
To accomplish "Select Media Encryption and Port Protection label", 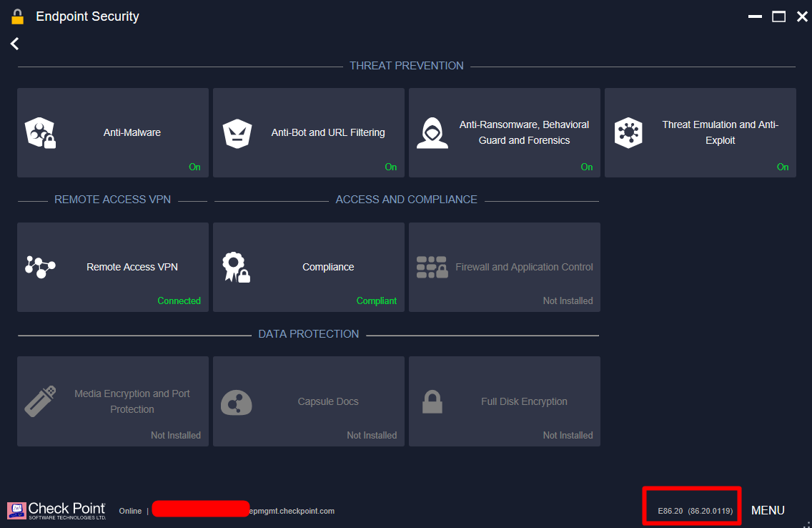I will [x=132, y=401].
